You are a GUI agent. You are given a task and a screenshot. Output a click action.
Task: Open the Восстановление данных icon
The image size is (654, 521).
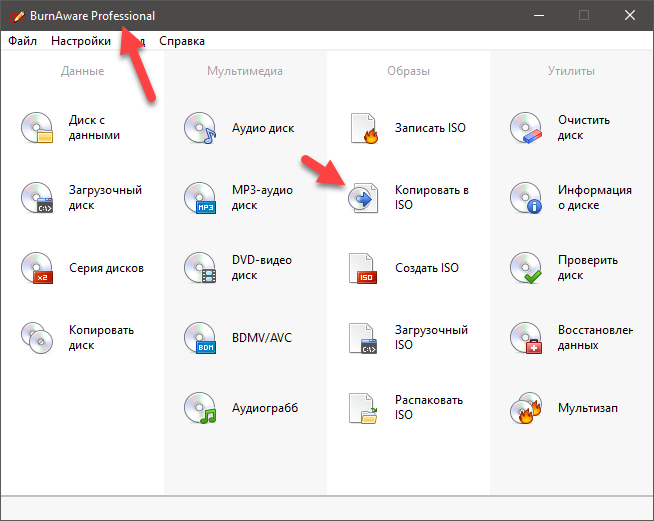[x=526, y=338]
